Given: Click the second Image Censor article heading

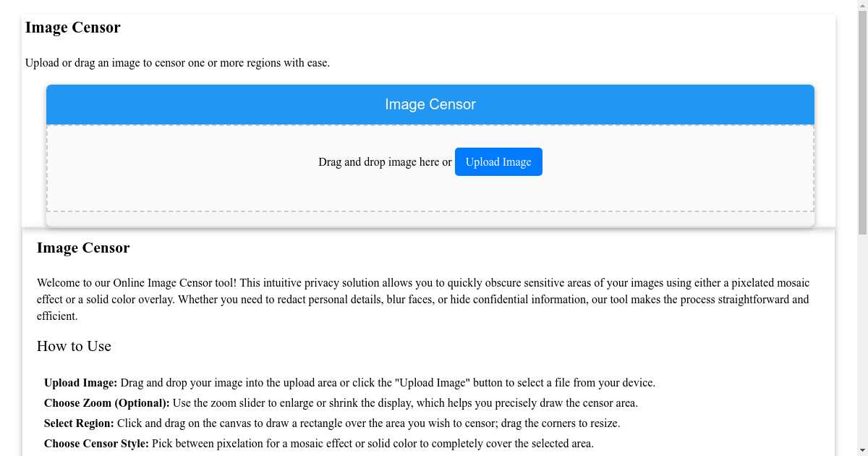Looking at the screenshot, I should [83, 248].
